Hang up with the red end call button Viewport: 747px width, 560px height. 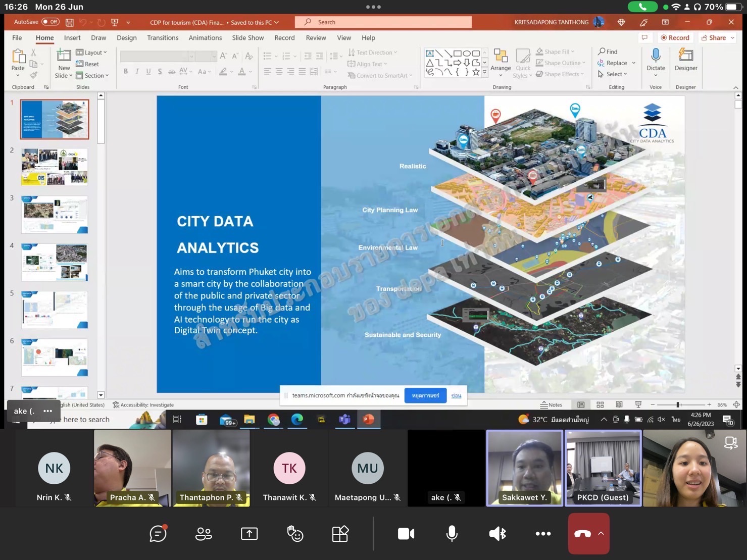pos(582,534)
